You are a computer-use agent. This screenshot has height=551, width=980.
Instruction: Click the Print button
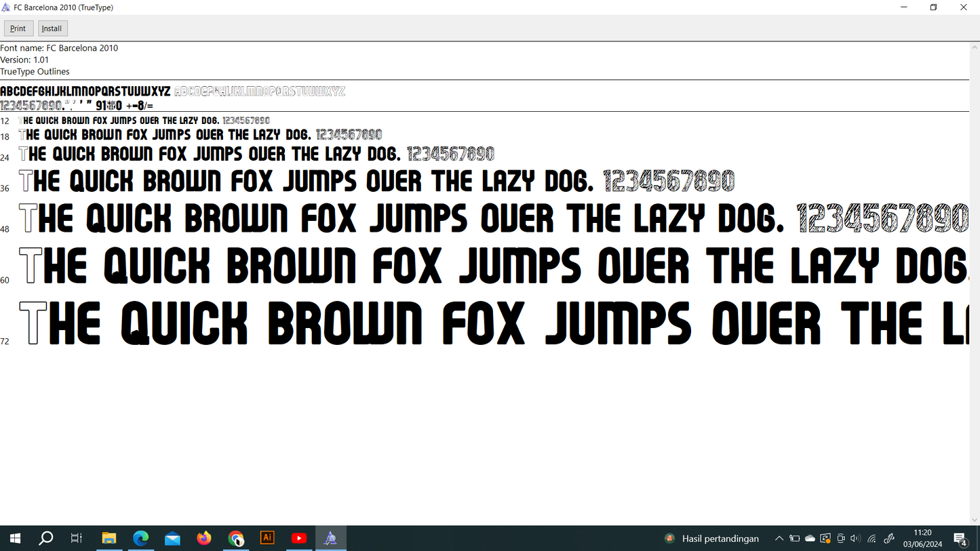point(18,28)
